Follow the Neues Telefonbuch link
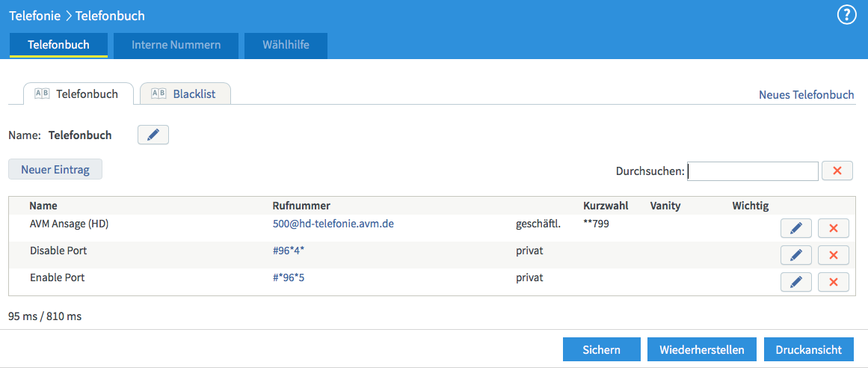868x368 pixels. click(806, 95)
